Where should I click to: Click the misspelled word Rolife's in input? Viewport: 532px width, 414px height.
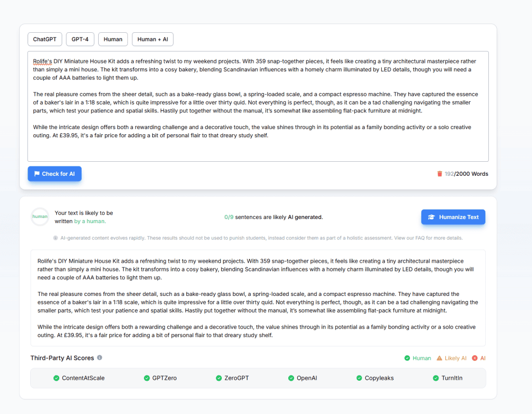[43, 61]
